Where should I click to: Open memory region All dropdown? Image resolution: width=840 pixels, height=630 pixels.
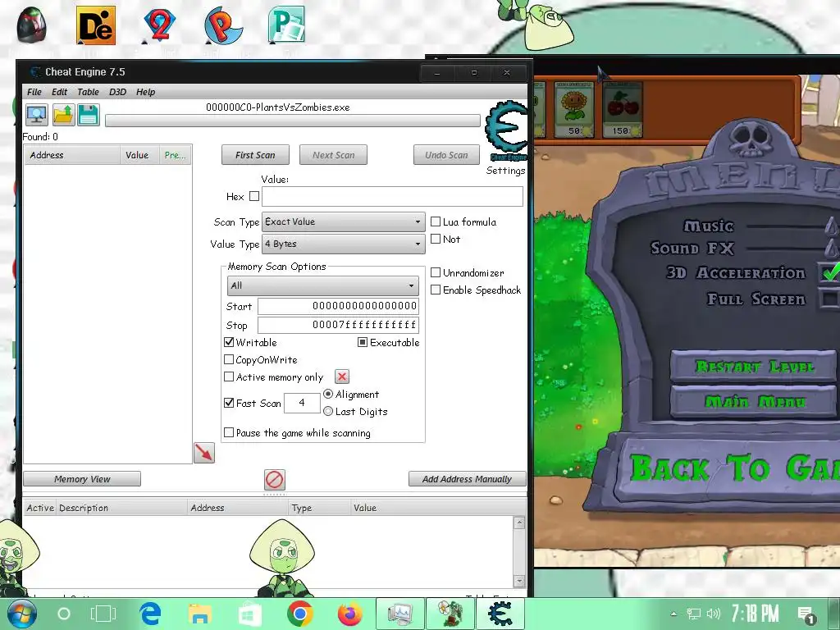point(323,285)
